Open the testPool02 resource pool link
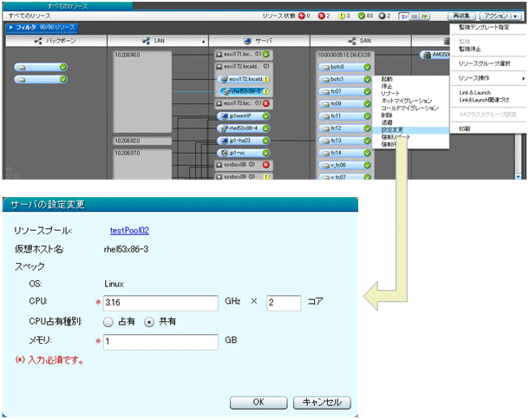 pos(129,231)
